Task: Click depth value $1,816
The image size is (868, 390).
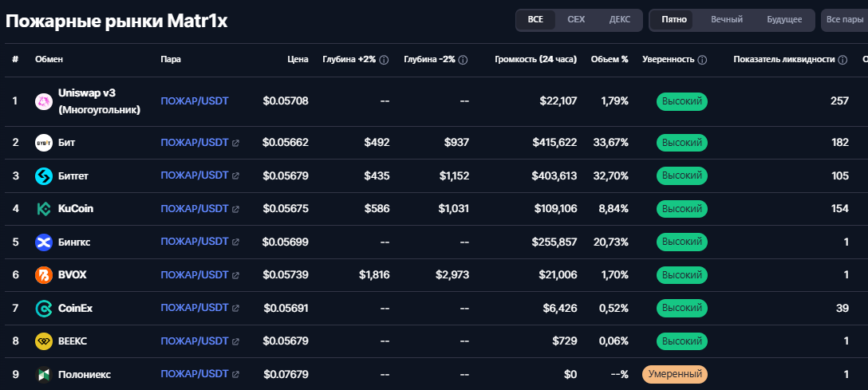Action: pos(374,275)
